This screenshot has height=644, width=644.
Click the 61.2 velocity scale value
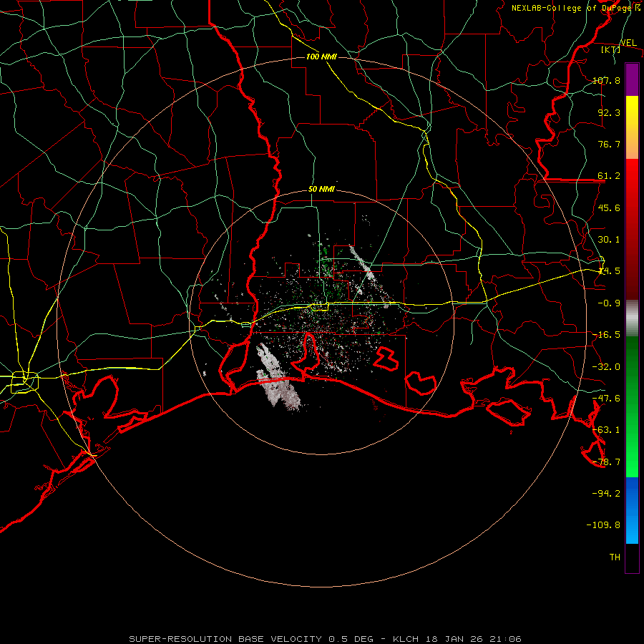[x=609, y=176]
